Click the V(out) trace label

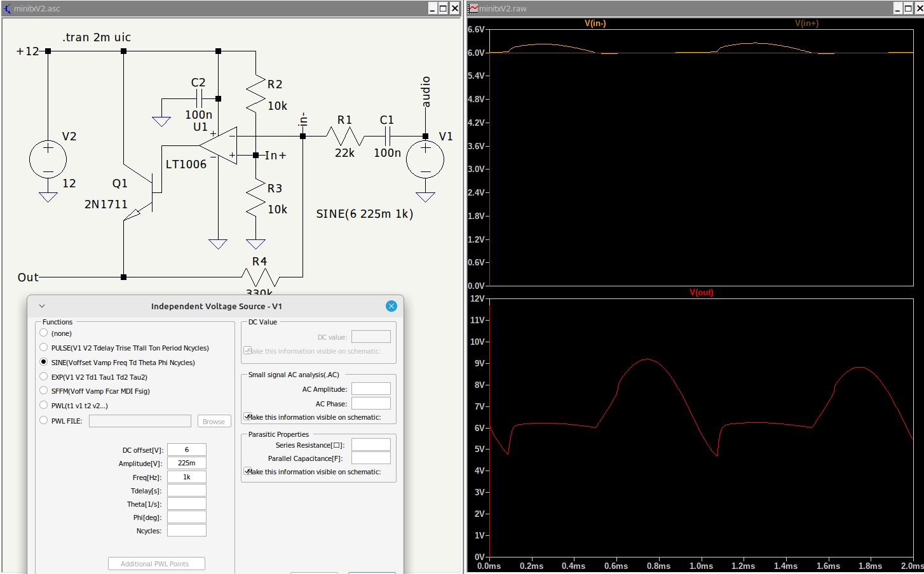[701, 293]
